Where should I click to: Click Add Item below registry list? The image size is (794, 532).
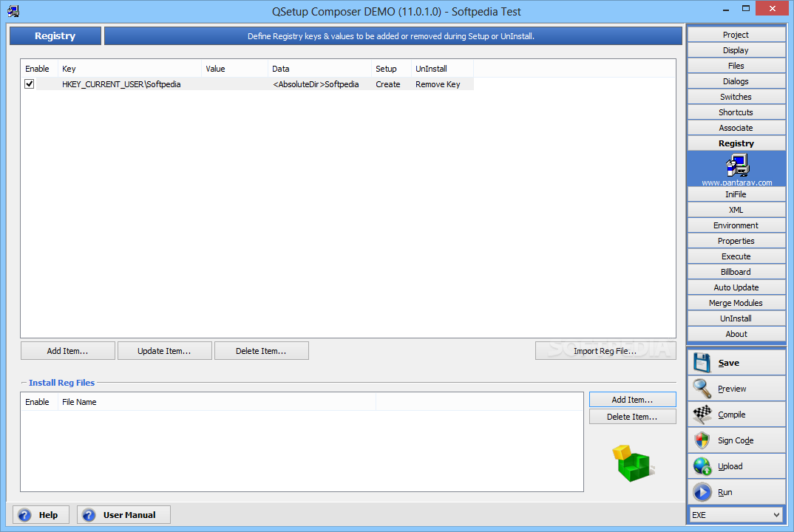(x=68, y=351)
